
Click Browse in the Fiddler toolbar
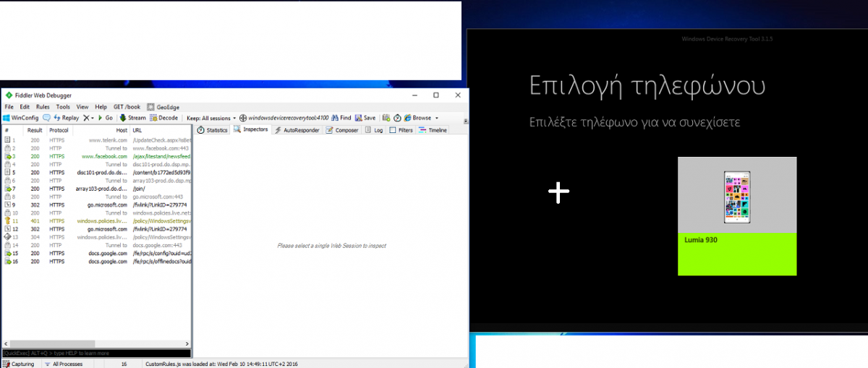(417, 118)
